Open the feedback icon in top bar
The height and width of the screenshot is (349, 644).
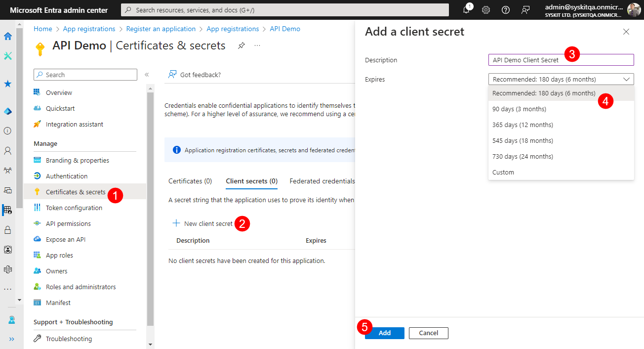coord(525,10)
